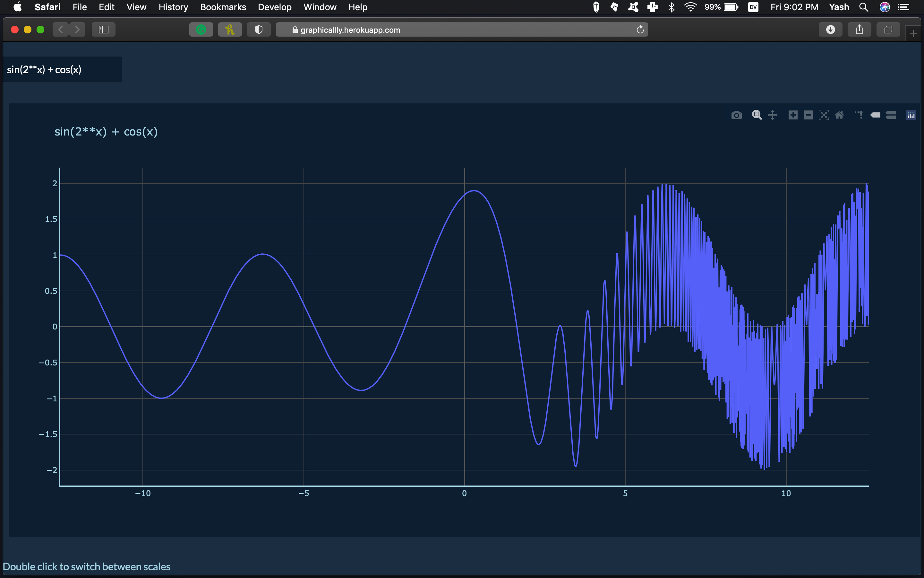Open the Safari menu
Image resolution: width=924 pixels, height=578 pixels.
(47, 7)
